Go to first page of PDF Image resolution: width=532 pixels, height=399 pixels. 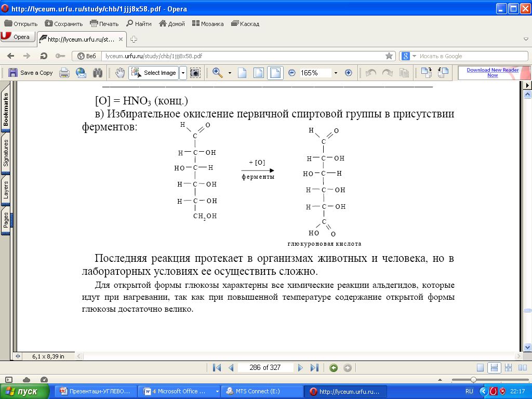coord(217,367)
